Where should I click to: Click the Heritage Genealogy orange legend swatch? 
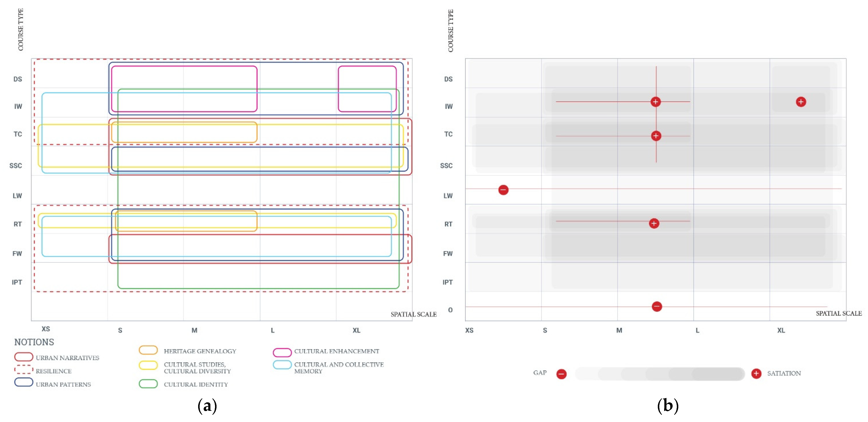[148, 350]
